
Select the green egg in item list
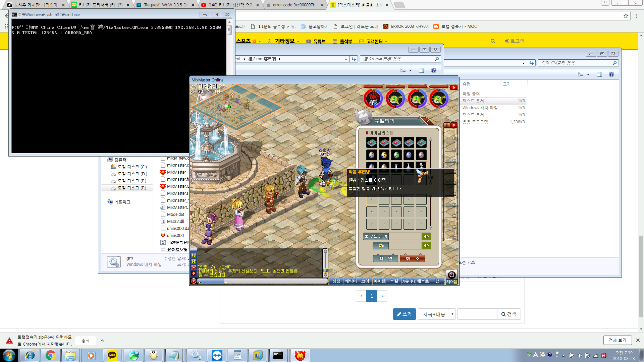[396, 155]
